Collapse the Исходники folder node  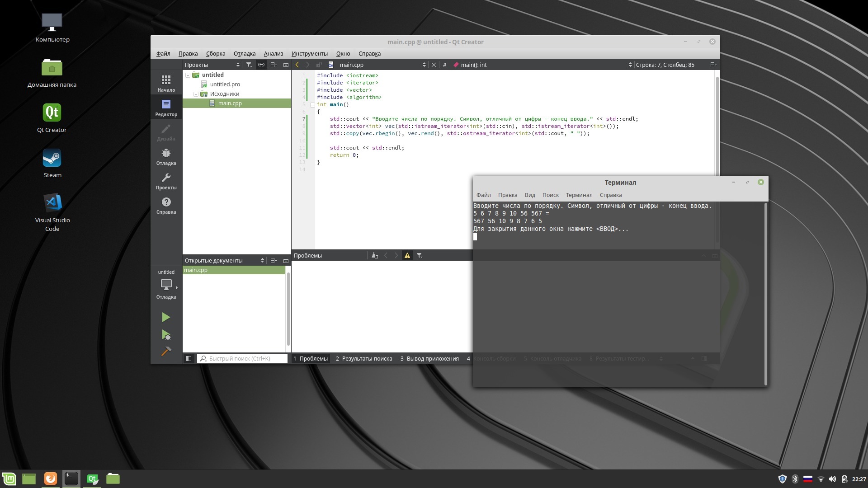pyautogui.click(x=196, y=94)
